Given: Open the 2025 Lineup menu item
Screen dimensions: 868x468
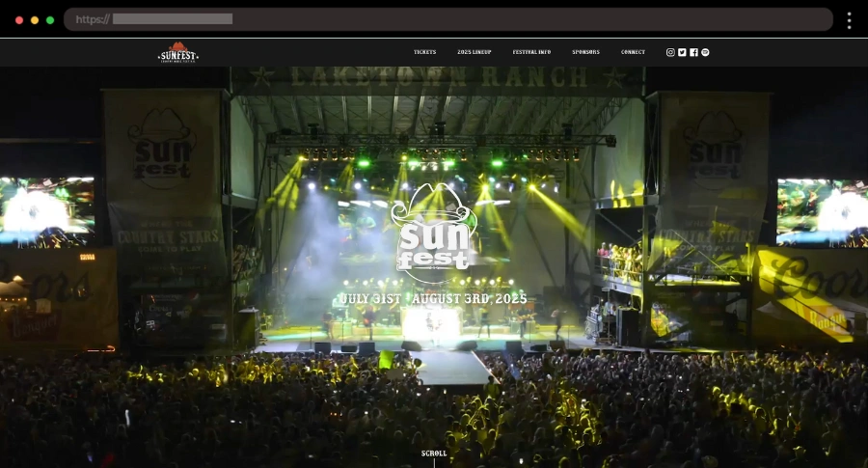Looking at the screenshot, I should coord(474,52).
